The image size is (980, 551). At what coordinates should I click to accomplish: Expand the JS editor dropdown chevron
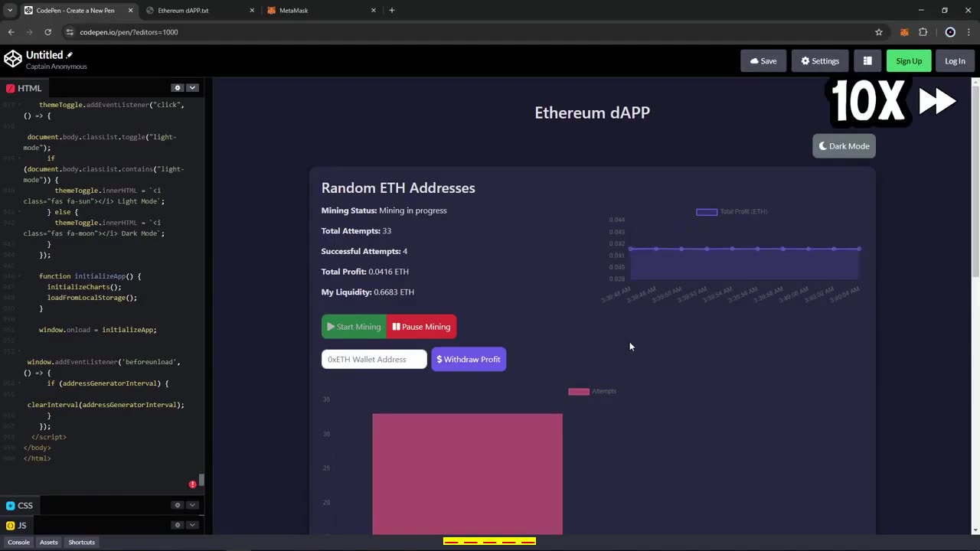click(x=192, y=525)
